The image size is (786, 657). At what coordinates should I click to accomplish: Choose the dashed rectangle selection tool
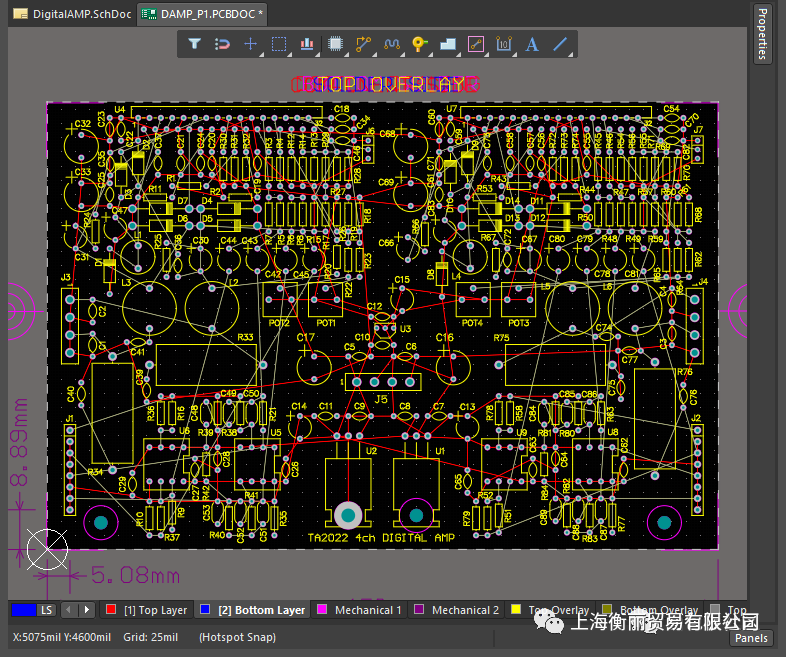(279, 44)
